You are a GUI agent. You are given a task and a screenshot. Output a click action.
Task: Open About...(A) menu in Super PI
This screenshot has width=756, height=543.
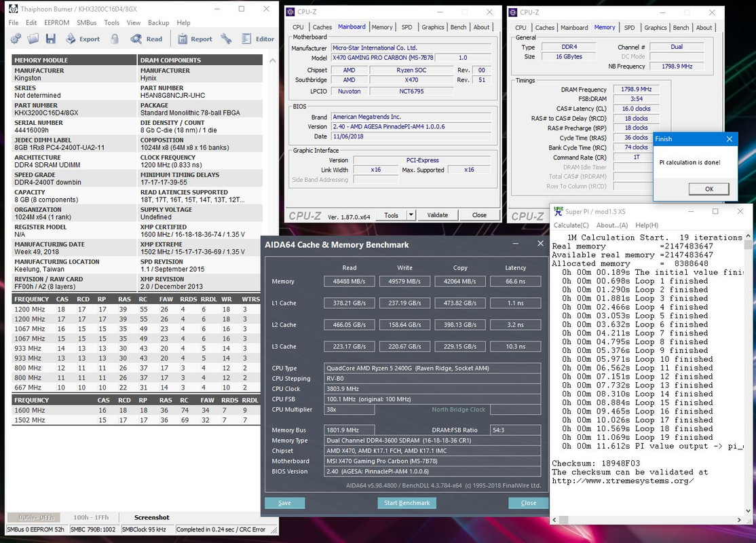click(x=612, y=225)
